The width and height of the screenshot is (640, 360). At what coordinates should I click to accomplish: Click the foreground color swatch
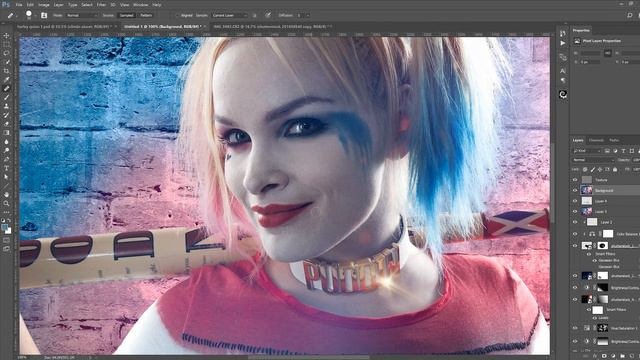tap(4, 227)
